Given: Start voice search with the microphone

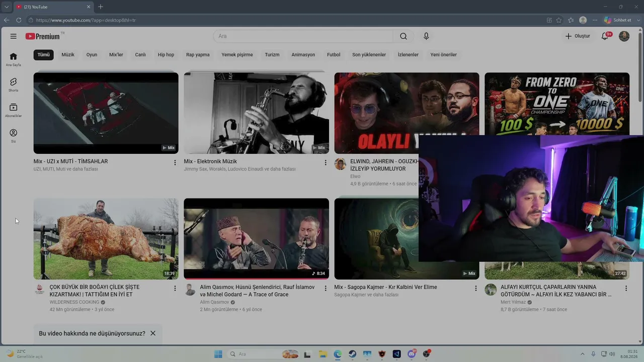Looking at the screenshot, I should (426, 36).
